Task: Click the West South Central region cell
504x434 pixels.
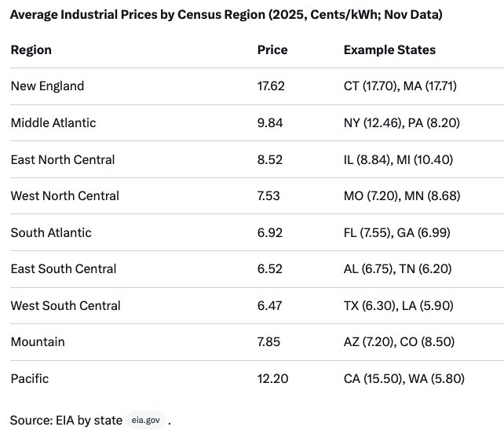Action: (64, 305)
